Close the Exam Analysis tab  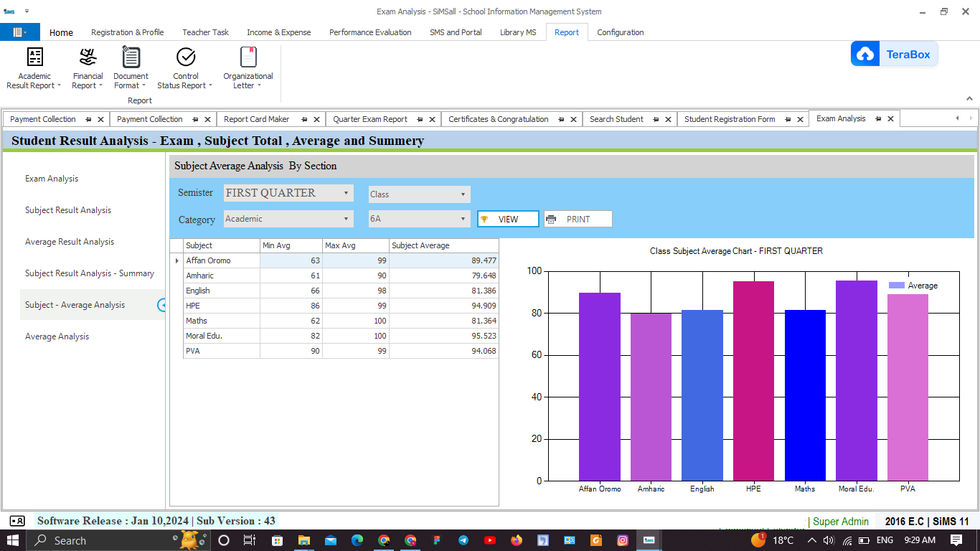click(x=891, y=119)
